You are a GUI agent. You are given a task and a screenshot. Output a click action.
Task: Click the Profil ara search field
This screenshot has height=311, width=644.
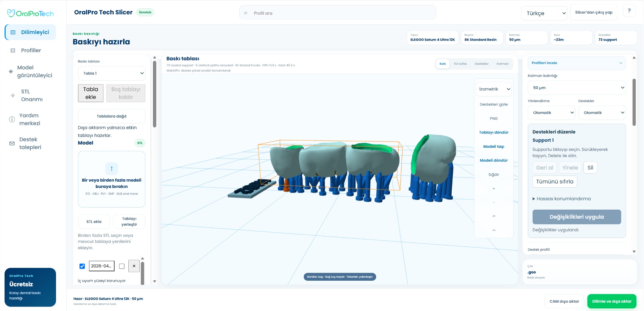[x=338, y=13]
